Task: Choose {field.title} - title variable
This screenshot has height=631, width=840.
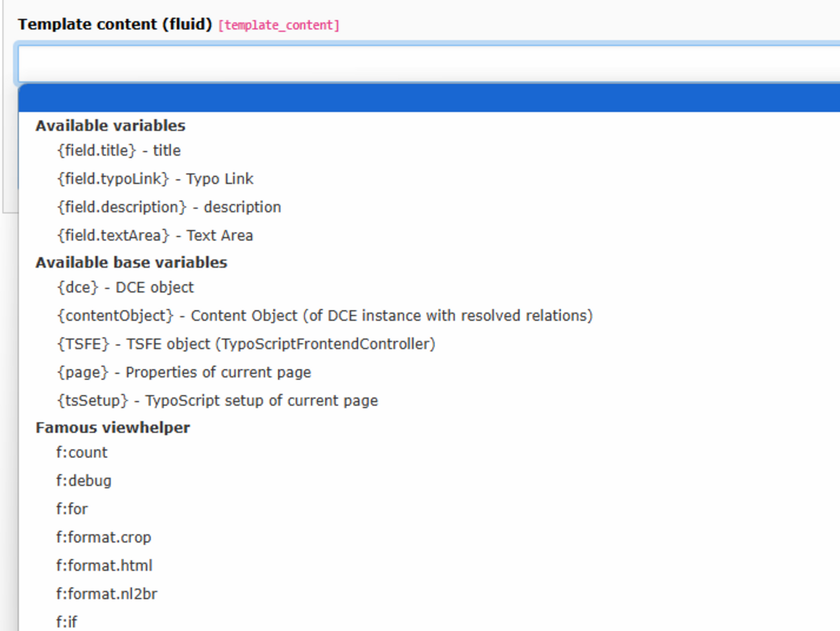Action: [429, 151]
